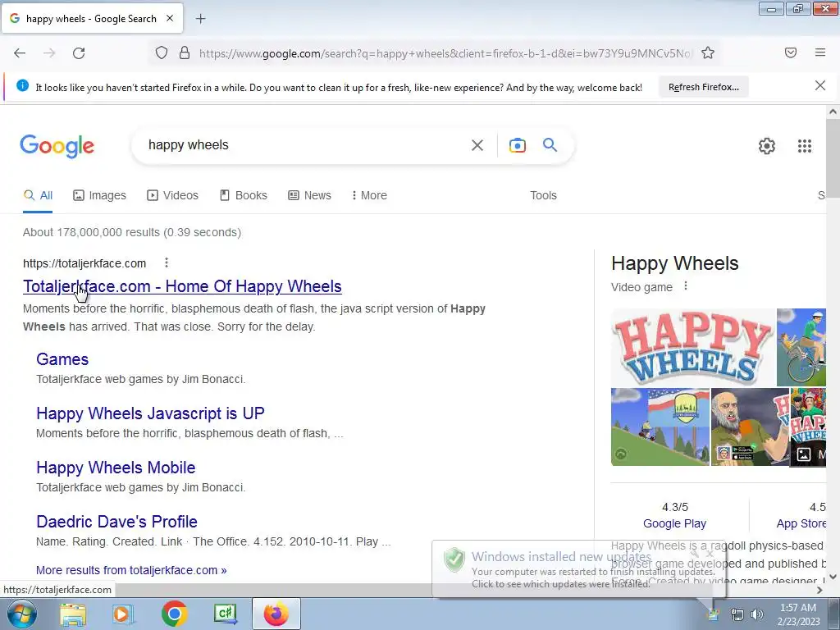Click the About 178,000,000 results text
The width and height of the screenshot is (840, 630).
pyautogui.click(x=132, y=232)
